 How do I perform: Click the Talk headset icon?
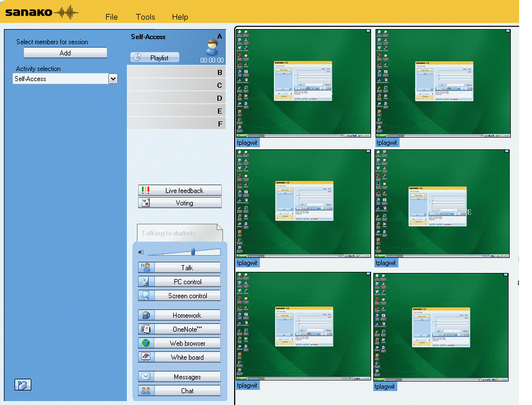pos(146,268)
